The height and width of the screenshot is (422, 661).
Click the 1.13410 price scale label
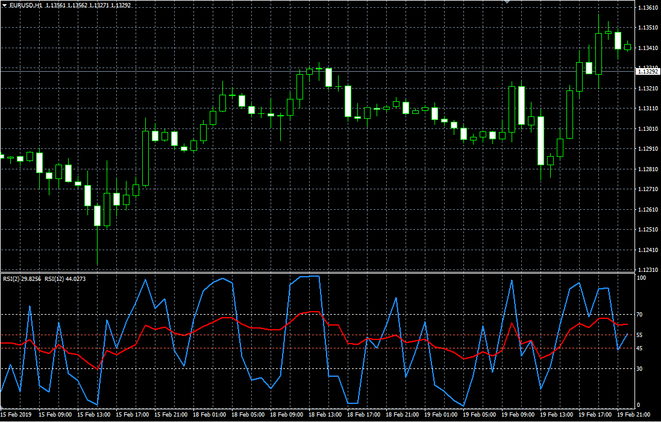648,48
